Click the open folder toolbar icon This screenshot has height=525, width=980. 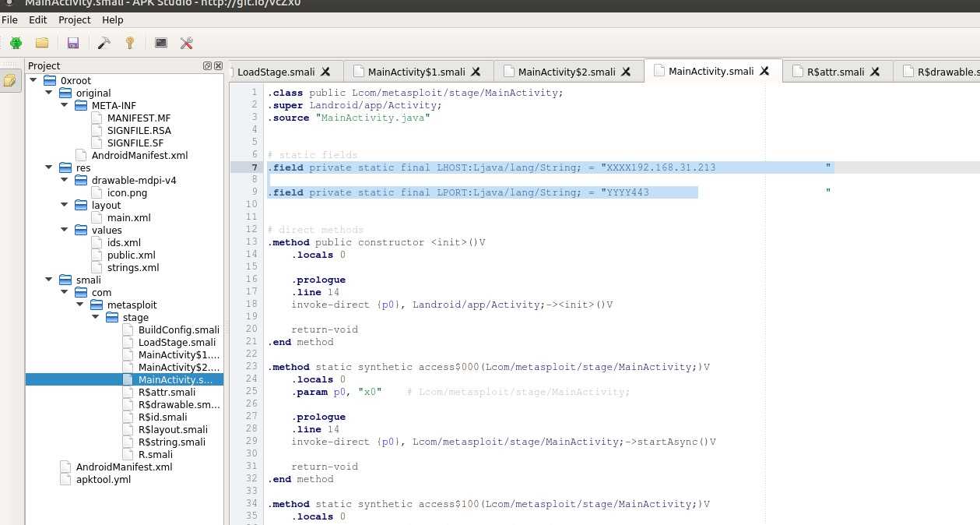[x=42, y=43]
